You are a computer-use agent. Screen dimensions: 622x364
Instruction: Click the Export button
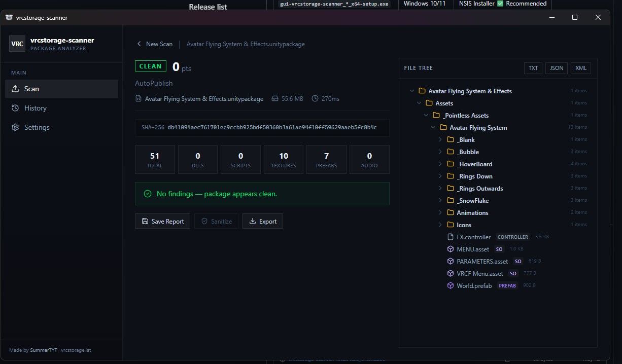263,222
